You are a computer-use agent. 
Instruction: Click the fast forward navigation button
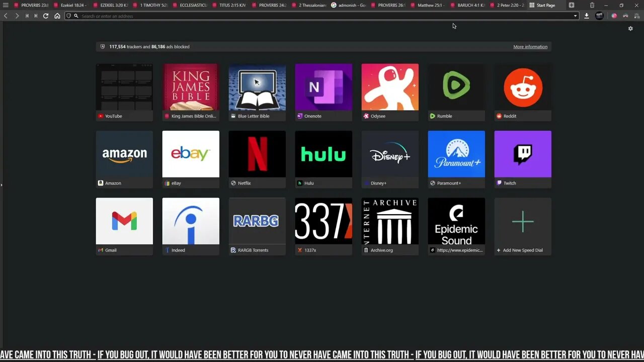[x=36, y=16]
